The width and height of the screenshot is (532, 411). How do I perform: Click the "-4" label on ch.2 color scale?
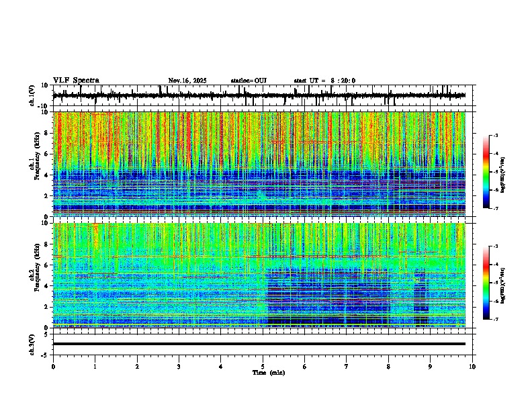(495, 265)
